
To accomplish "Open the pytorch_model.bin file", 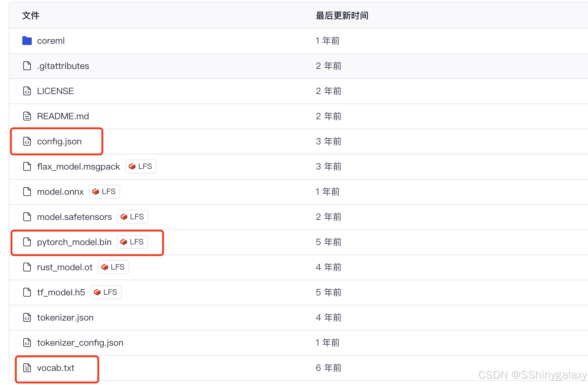I will 75,242.
